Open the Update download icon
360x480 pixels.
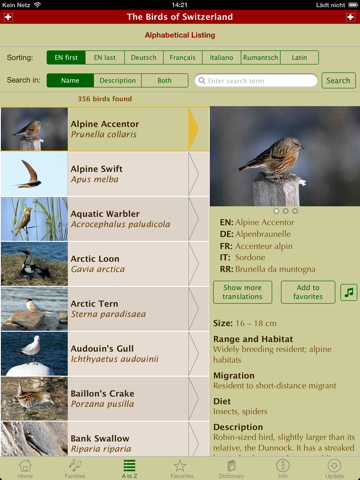[334, 465]
